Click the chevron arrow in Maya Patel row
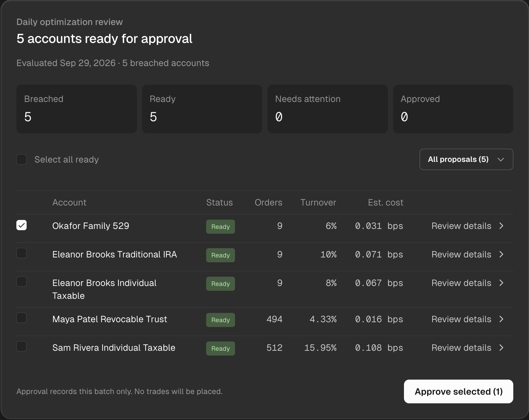The width and height of the screenshot is (529, 420). (x=501, y=319)
